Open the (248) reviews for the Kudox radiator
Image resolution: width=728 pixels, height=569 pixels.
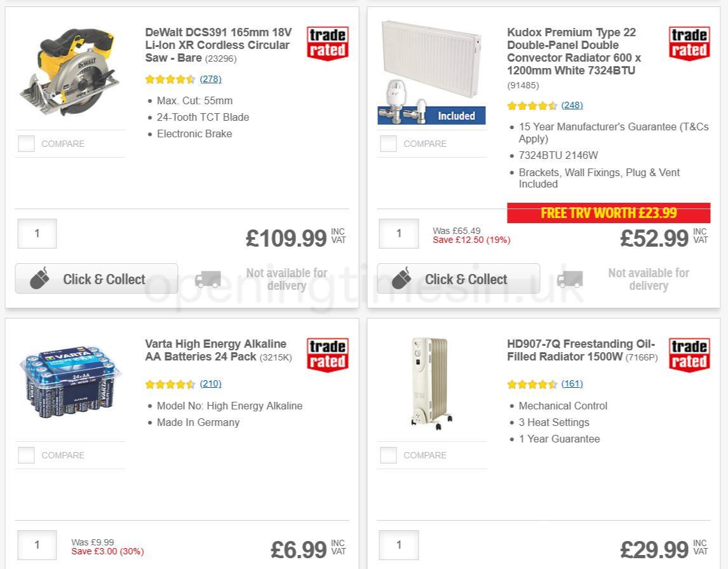point(572,105)
